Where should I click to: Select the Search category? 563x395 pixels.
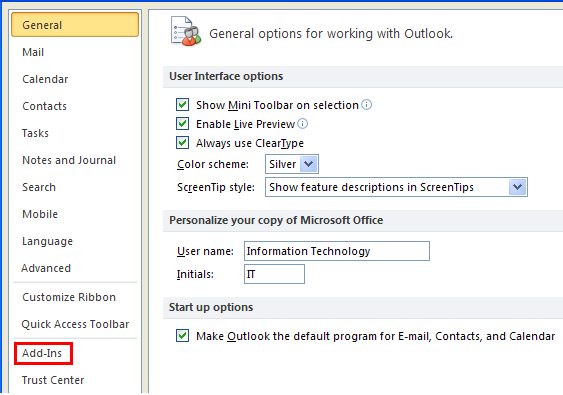[x=39, y=187]
